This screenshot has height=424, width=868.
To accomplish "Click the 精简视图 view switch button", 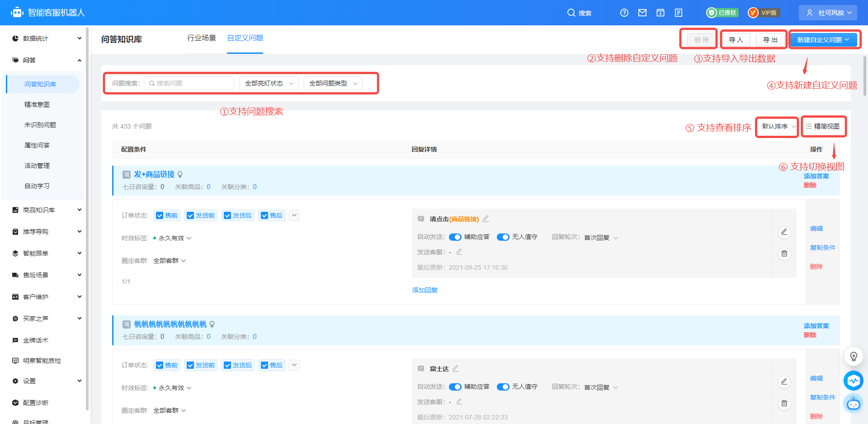I will point(823,126).
